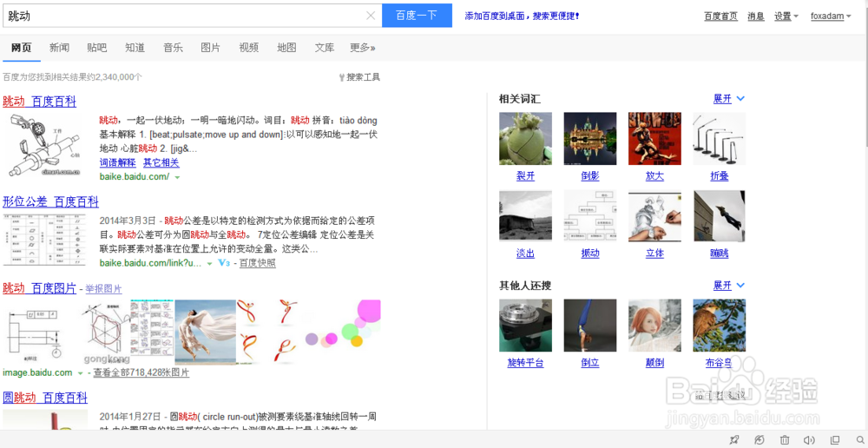The height and width of the screenshot is (448, 868).
Task: Click the rocket accelerator icon in status bar
Action: click(x=734, y=439)
